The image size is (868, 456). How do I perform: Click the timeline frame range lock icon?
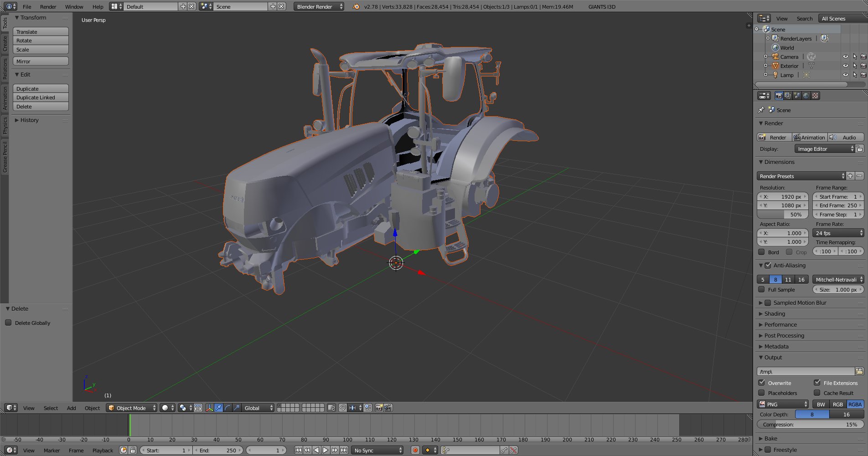(133, 450)
